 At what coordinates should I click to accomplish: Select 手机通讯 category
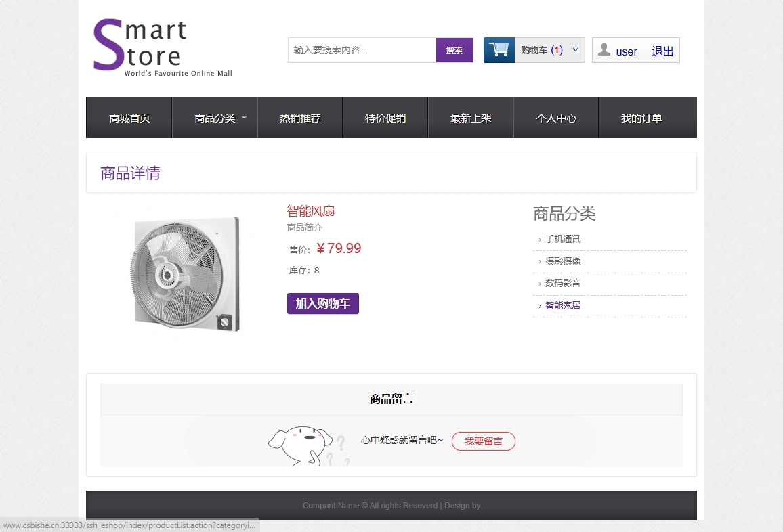[x=563, y=239]
